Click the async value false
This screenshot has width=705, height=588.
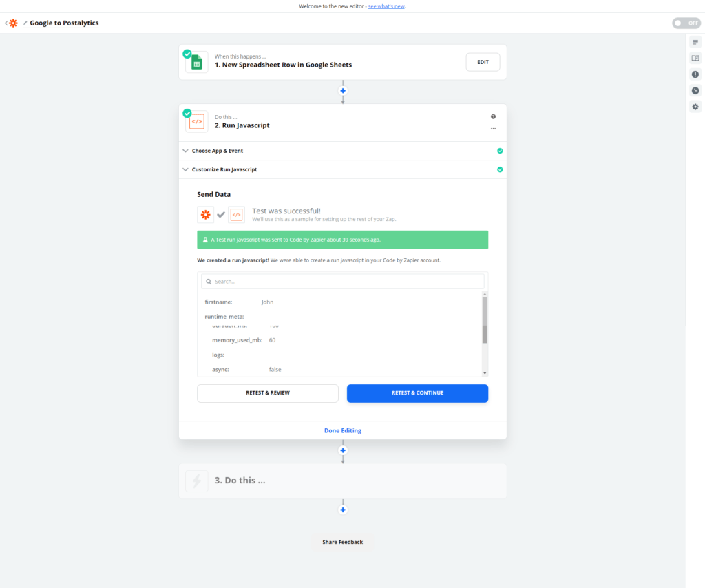(x=275, y=370)
